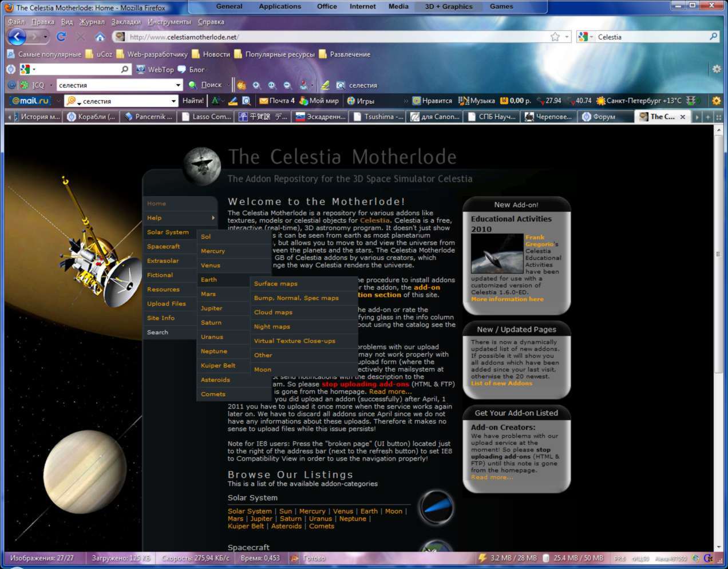
Task: Open the List of new Addons link
Action: pos(501,384)
